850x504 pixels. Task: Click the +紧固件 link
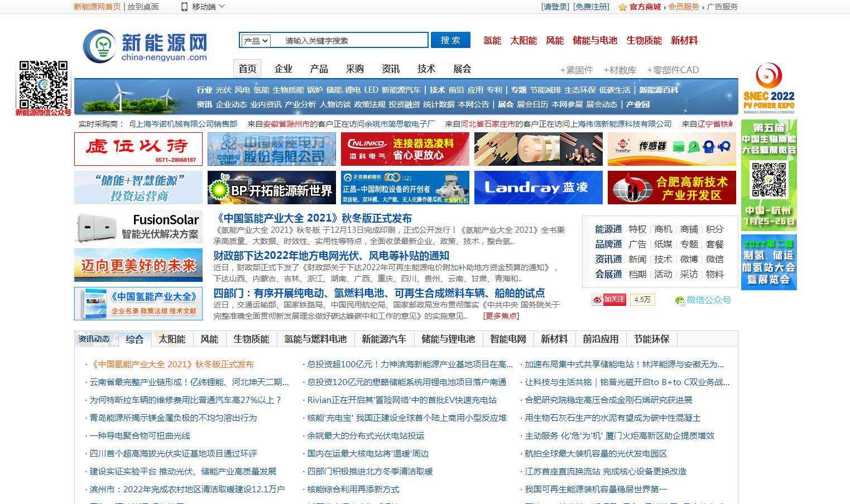tap(577, 70)
